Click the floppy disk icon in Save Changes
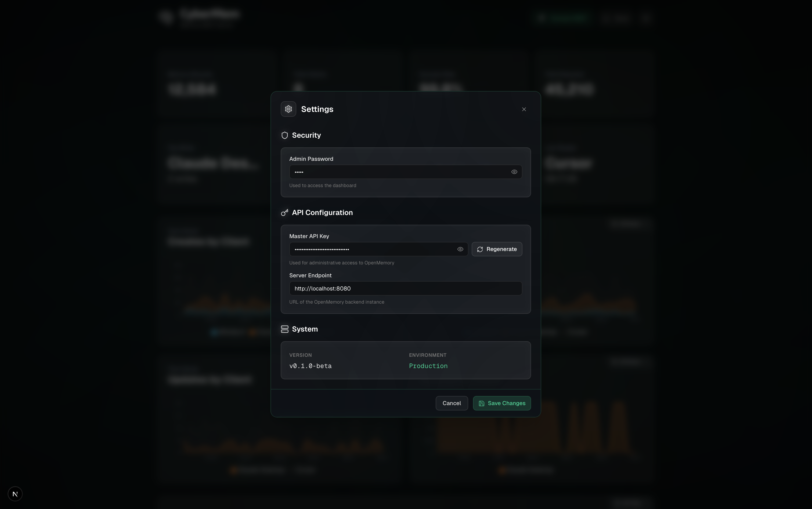The image size is (812, 509). (x=482, y=403)
